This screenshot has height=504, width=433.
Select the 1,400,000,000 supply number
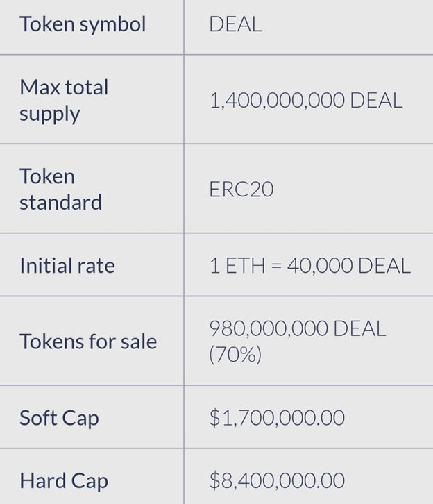point(276,101)
